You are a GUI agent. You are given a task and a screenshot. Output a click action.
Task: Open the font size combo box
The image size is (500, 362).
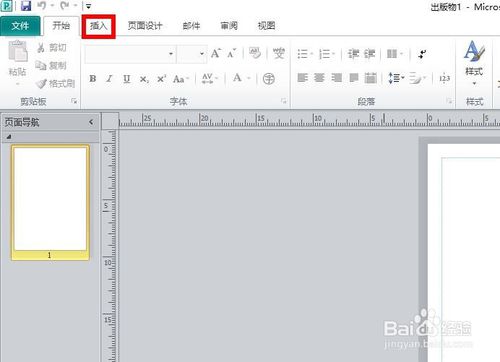click(x=192, y=54)
